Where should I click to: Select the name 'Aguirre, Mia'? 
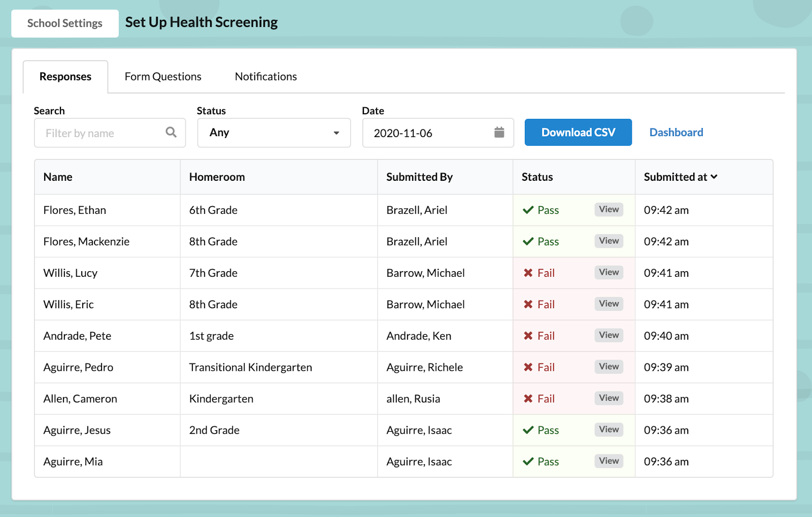coord(73,462)
